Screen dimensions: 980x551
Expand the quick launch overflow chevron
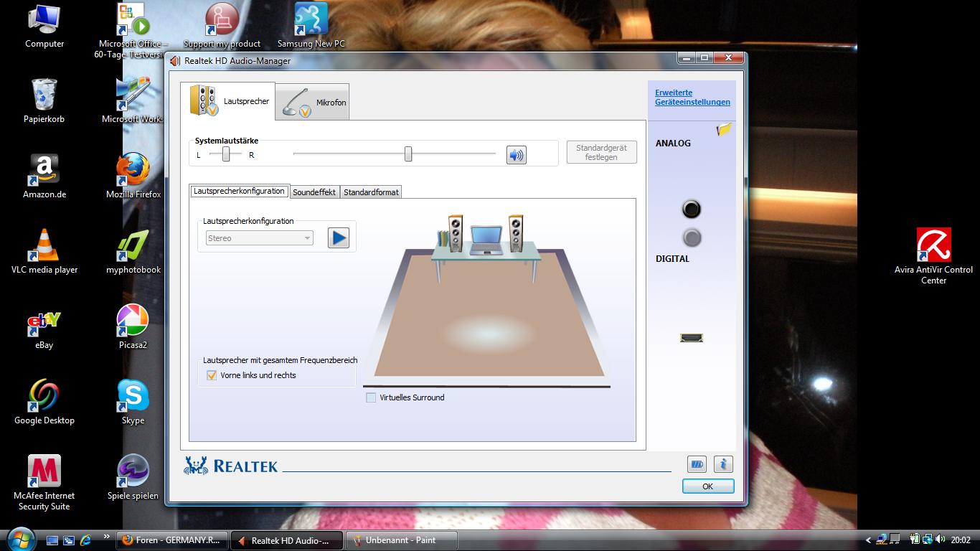click(107, 536)
